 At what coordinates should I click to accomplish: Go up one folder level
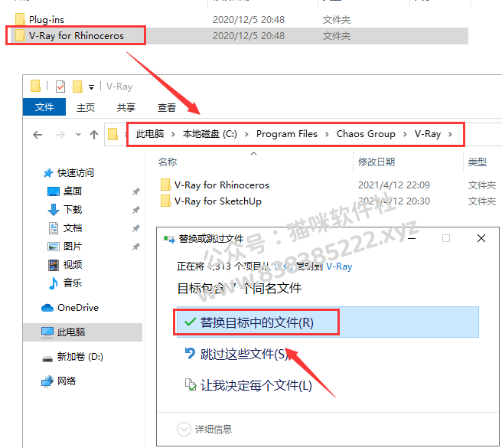point(94,135)
